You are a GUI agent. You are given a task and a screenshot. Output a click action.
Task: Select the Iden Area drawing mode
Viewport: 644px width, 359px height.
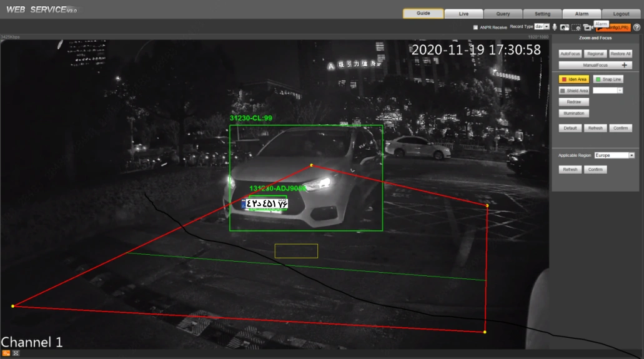pos(573,79)
